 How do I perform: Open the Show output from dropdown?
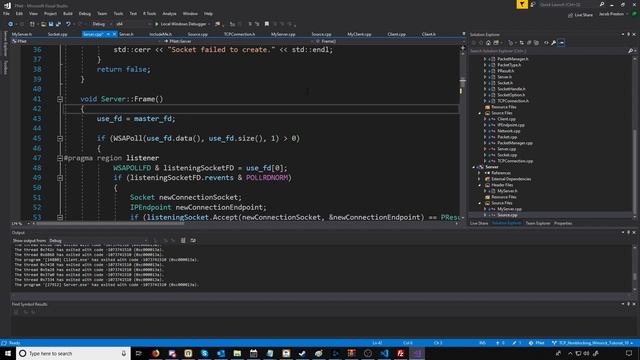[x=98, y=240]
